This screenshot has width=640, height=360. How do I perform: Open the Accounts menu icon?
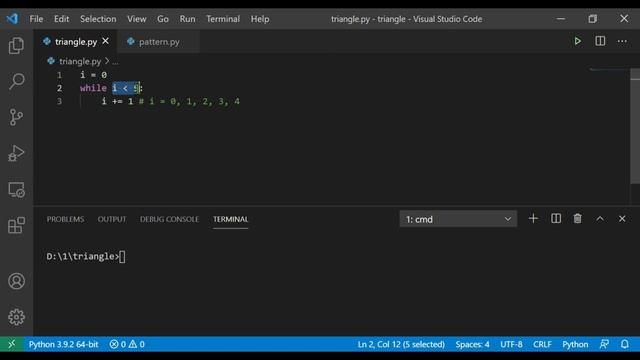pos(16,281)
